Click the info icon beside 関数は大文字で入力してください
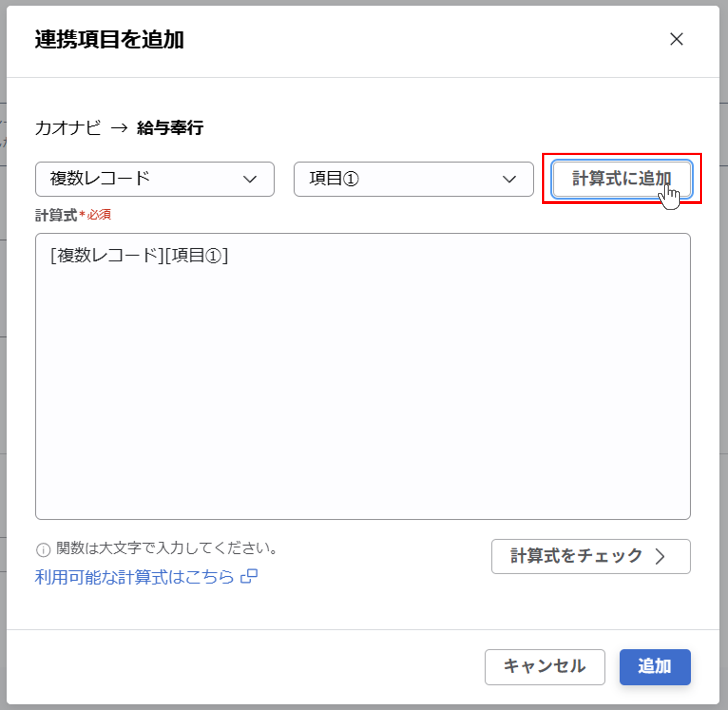Image resolution: width=728 pixels, height=710 pixels. 43,550
